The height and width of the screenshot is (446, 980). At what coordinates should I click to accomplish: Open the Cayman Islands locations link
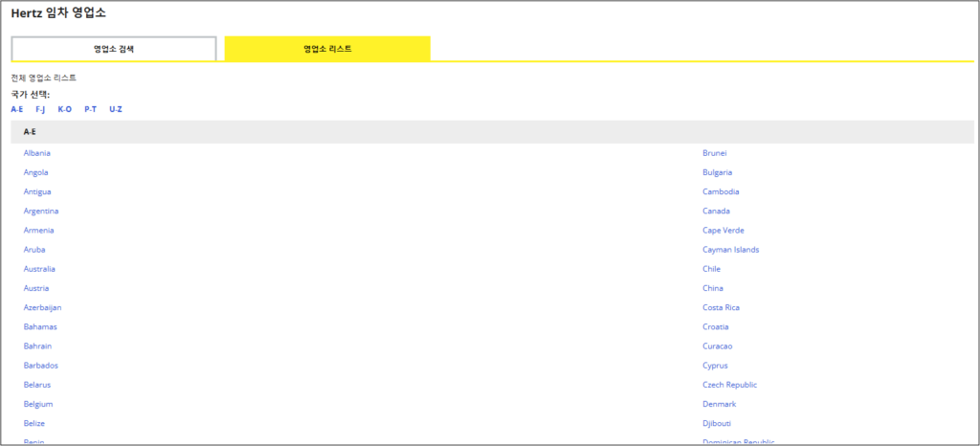click(730, 250)
